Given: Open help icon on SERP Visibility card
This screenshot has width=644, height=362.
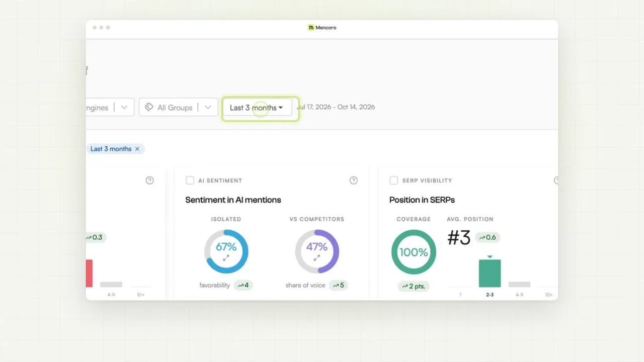Looking at the screenshot, I should 556,180.
